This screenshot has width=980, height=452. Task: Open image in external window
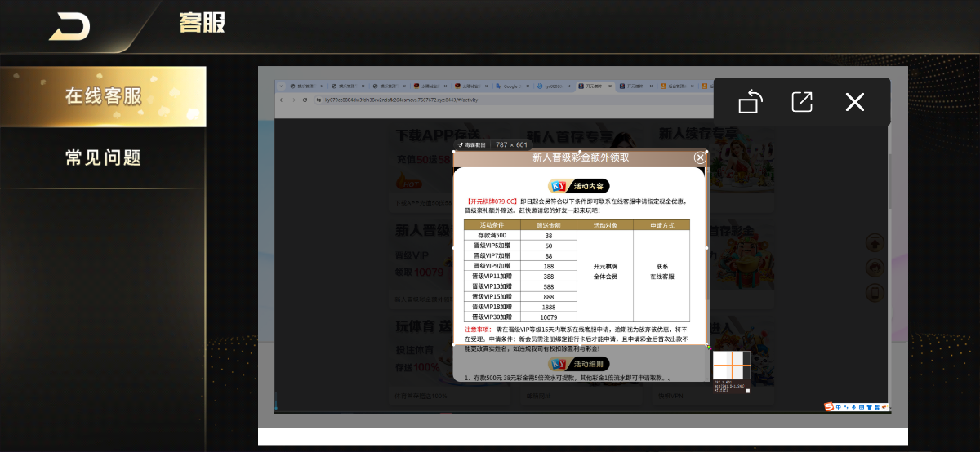click(x=802, y=102)
